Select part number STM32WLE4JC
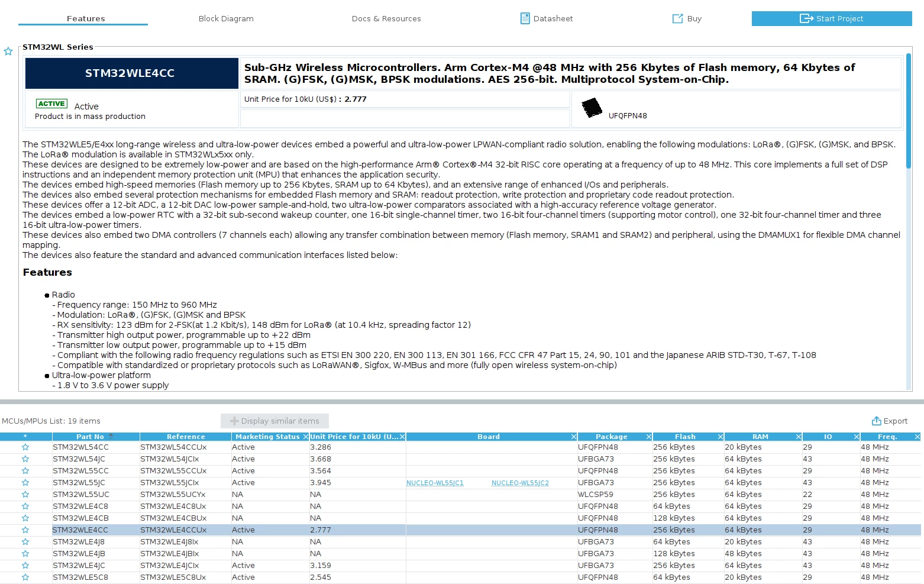The height and width of the screenshot is (584, 924). [x=79, y=566]
